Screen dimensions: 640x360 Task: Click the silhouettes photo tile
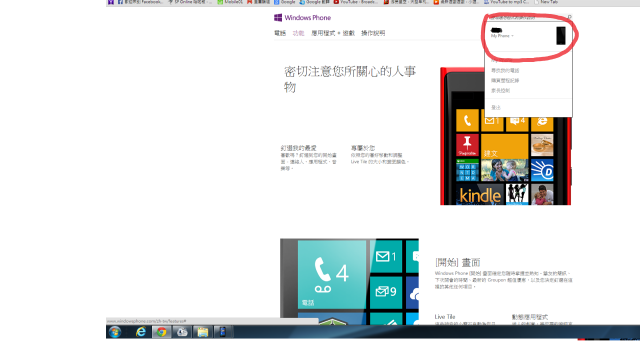click(517, 194)
